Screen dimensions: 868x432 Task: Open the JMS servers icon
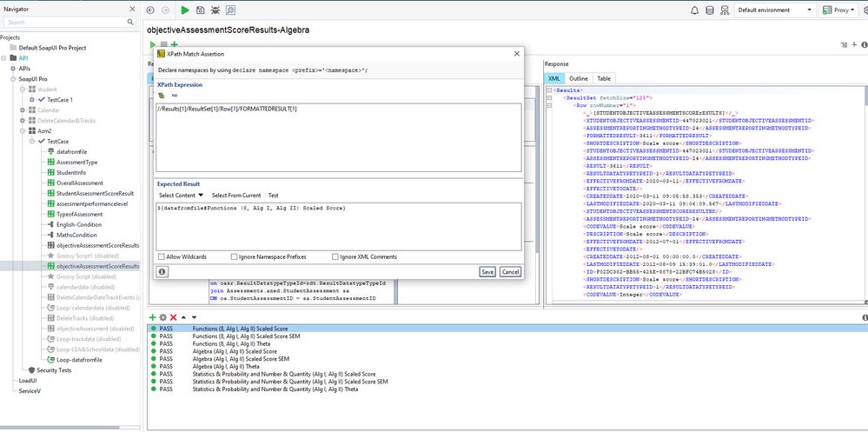(x=725, y=10)
